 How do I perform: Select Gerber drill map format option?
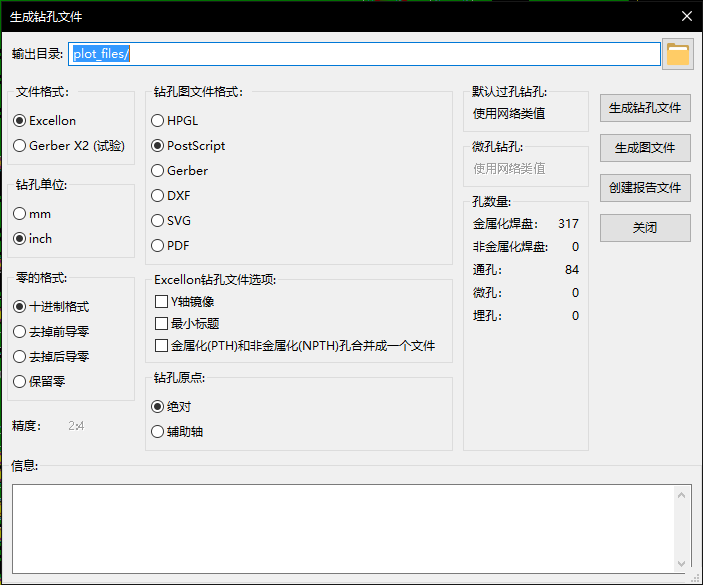click(x=158, y=171)
